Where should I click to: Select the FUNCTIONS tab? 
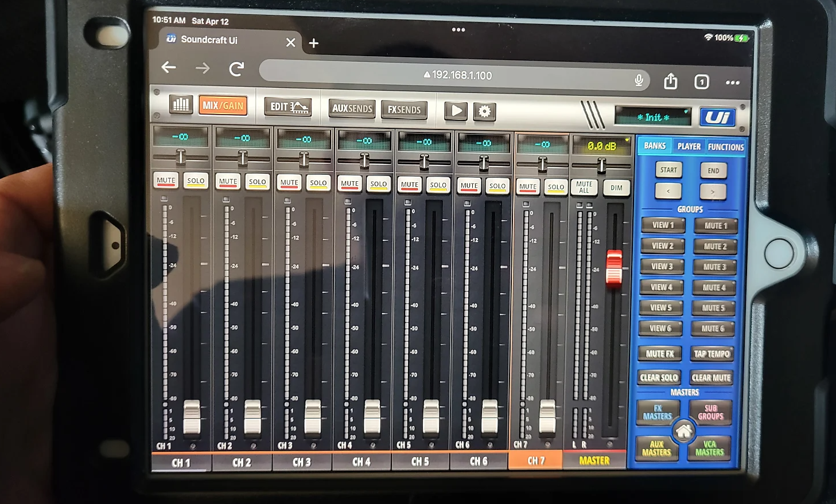pyautogui.click(x=726, y=147)
